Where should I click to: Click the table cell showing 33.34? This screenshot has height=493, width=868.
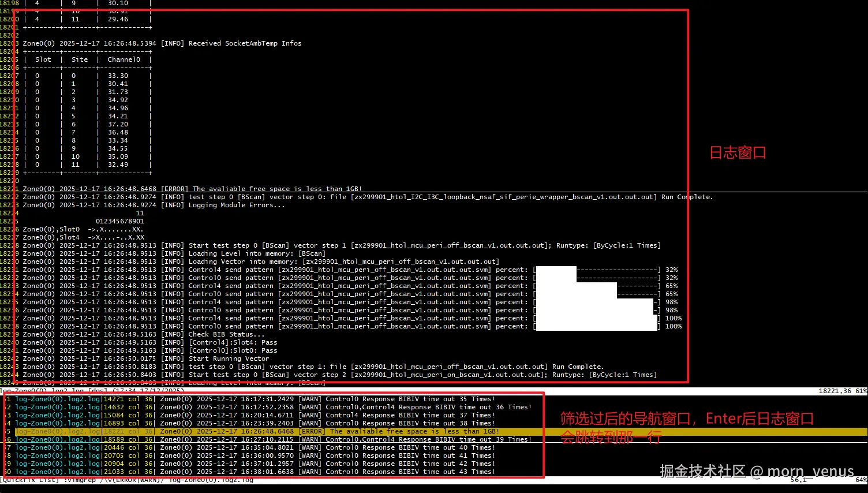pos(118,140)
